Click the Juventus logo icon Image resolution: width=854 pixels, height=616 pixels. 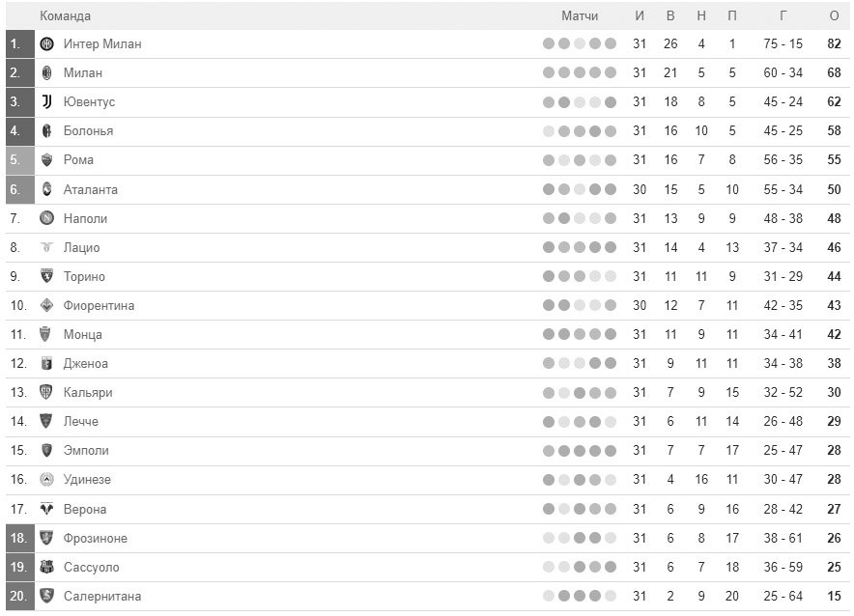[46, 101]
